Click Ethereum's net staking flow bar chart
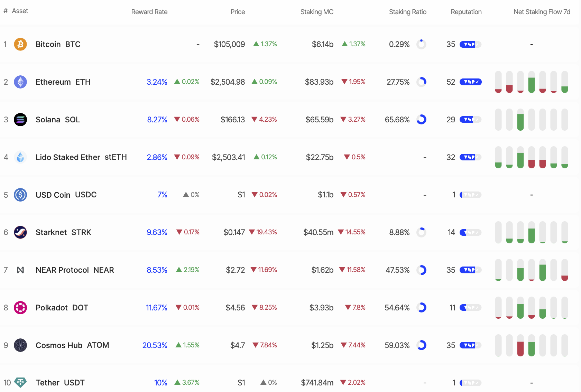Image resolution: width=581 pixels, height=392 pixels. pyautogui.click(x=531, y=82)
